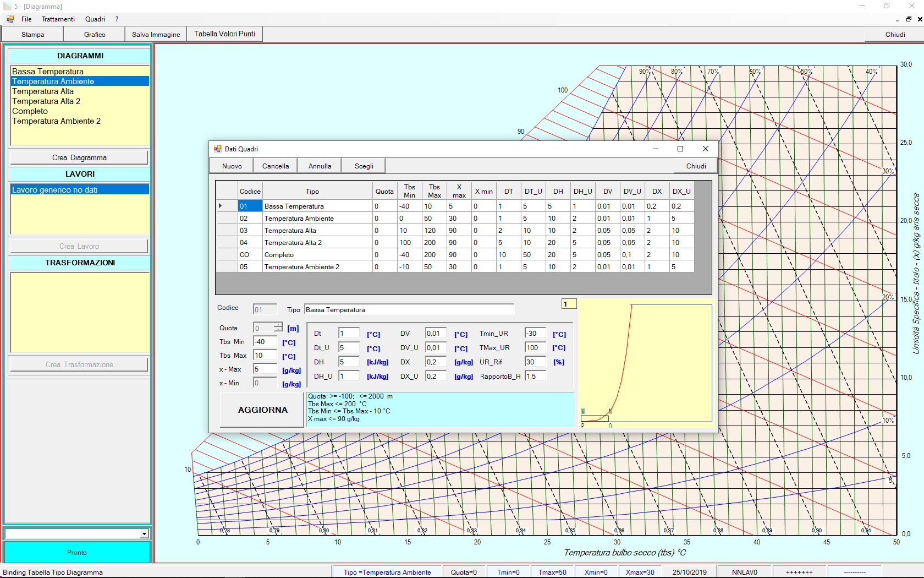Viewport: 924px width, 578px height.
Task: Open the Trattamenti menu
Action: [x=58, y=19]
